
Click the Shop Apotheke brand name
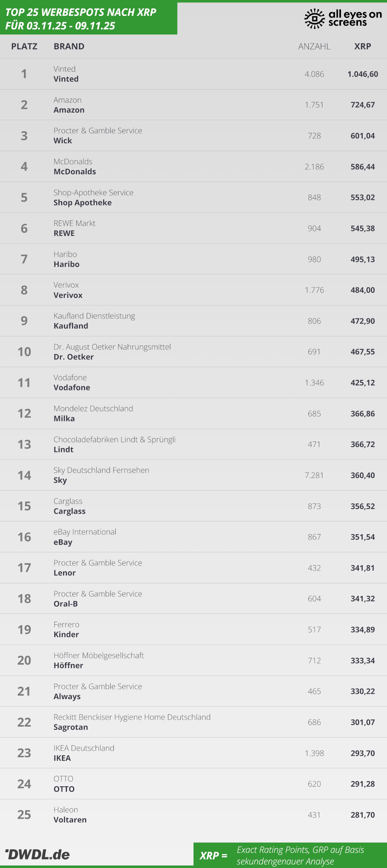coord(82,203)
